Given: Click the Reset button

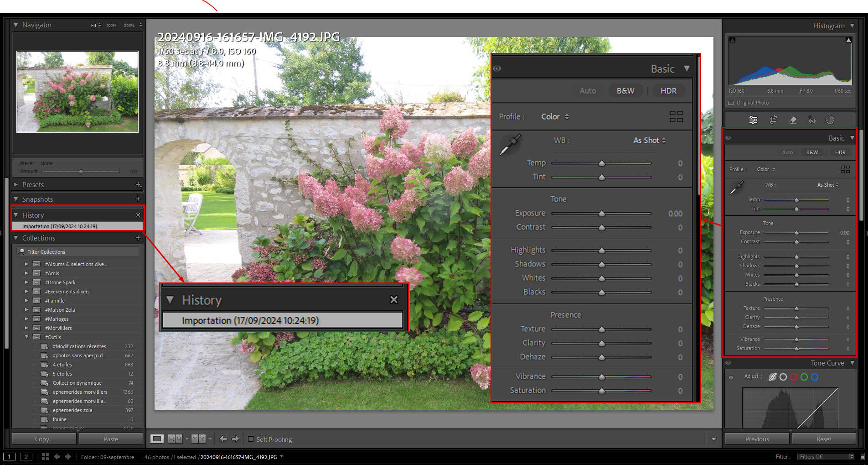Looking at the screenshot, I should click(824, 439).
